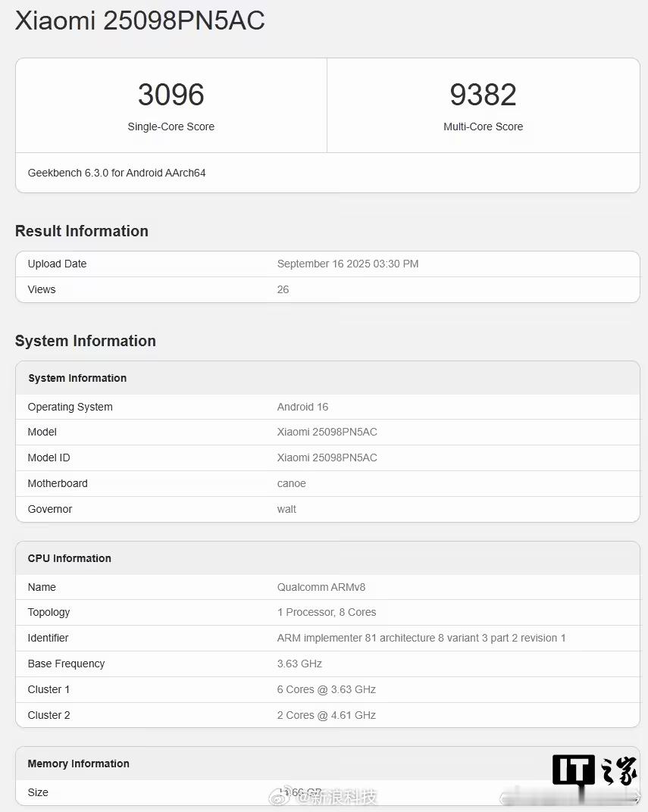Viewport: 648px width, 812px height.
Task: Click the System Information table header
Action: [77, 378]
